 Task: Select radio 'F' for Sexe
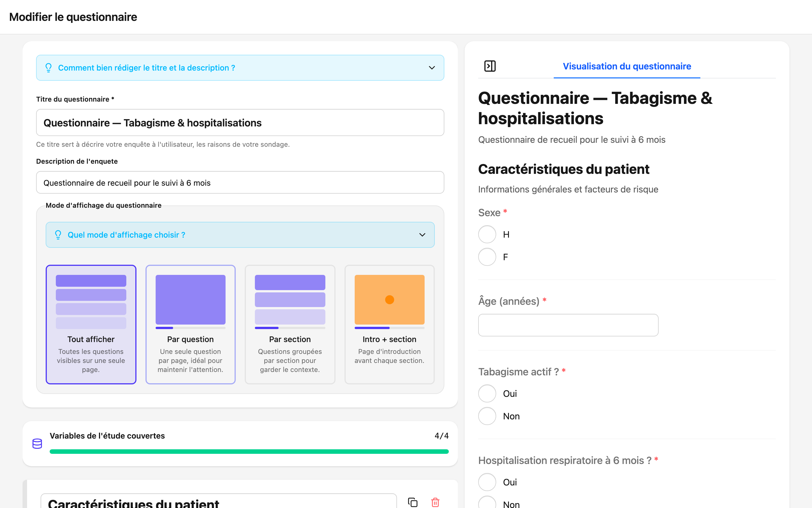[487, 257]
